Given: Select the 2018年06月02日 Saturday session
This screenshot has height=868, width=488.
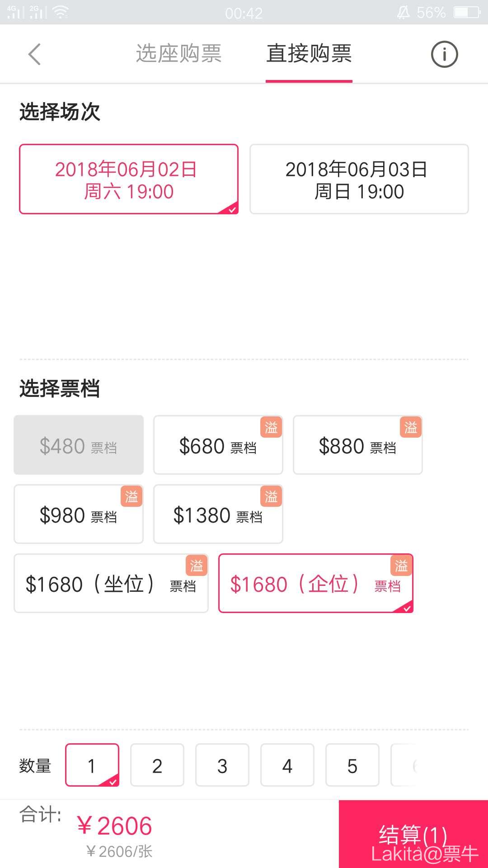Looking at the screenshot, I should [x=128, y=179].
